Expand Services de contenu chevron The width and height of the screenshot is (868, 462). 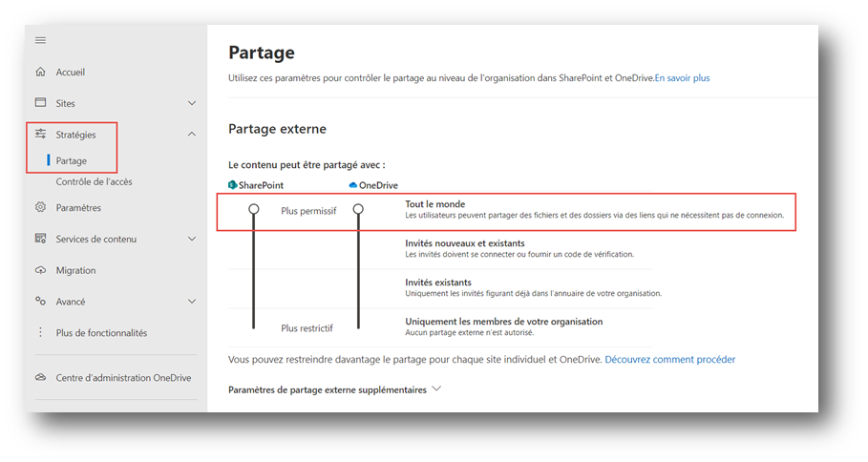[x=192, y=239]
